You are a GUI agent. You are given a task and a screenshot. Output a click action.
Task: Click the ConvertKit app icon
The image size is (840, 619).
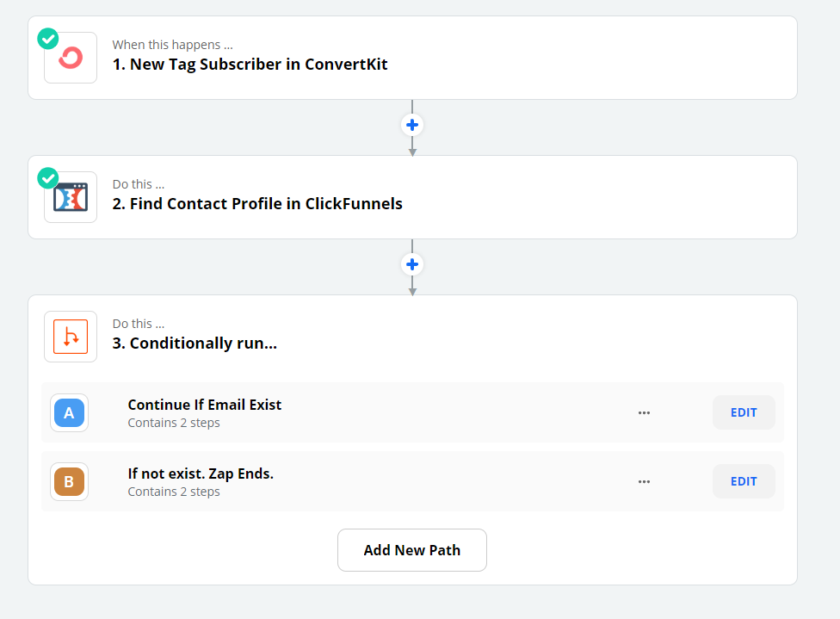71,58
